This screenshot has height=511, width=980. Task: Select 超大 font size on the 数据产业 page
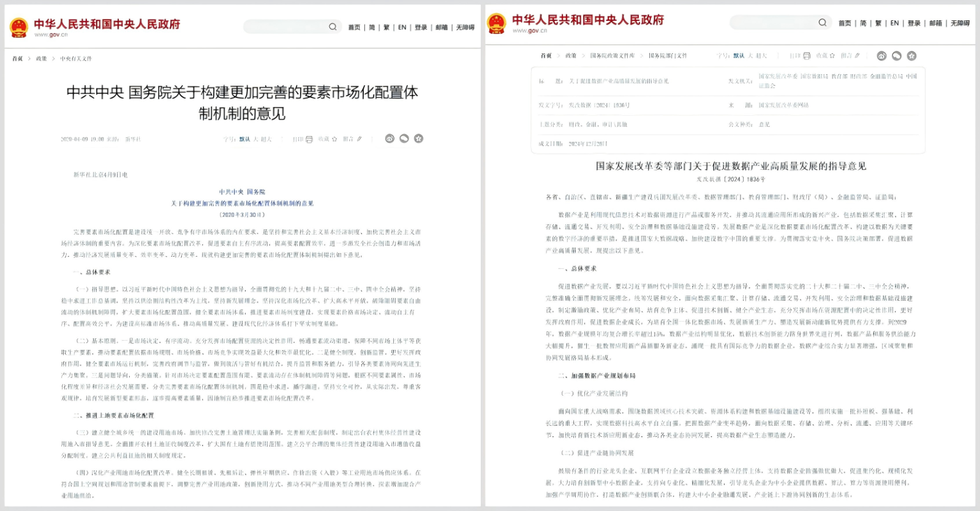tap(761, 56)
